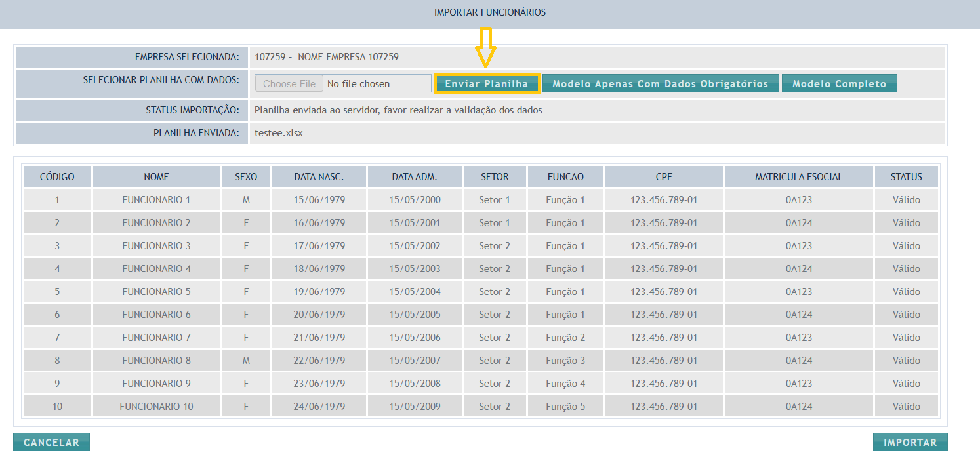Click the NOME column header

point(156,176)
